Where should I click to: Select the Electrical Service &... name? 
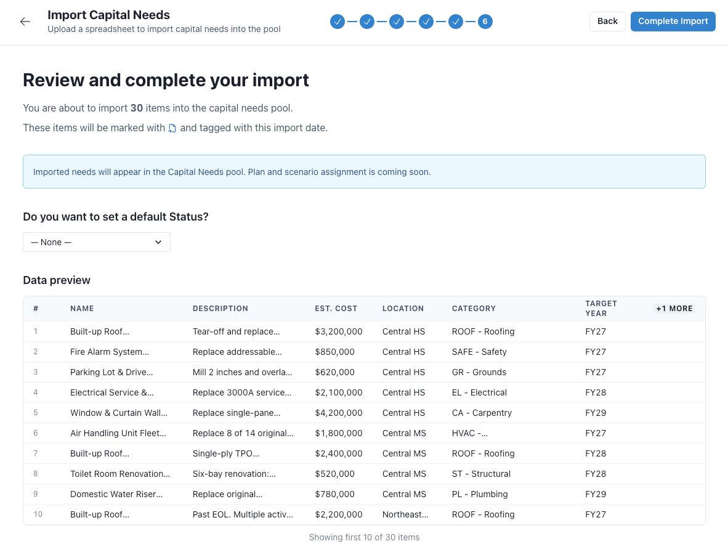112,393
